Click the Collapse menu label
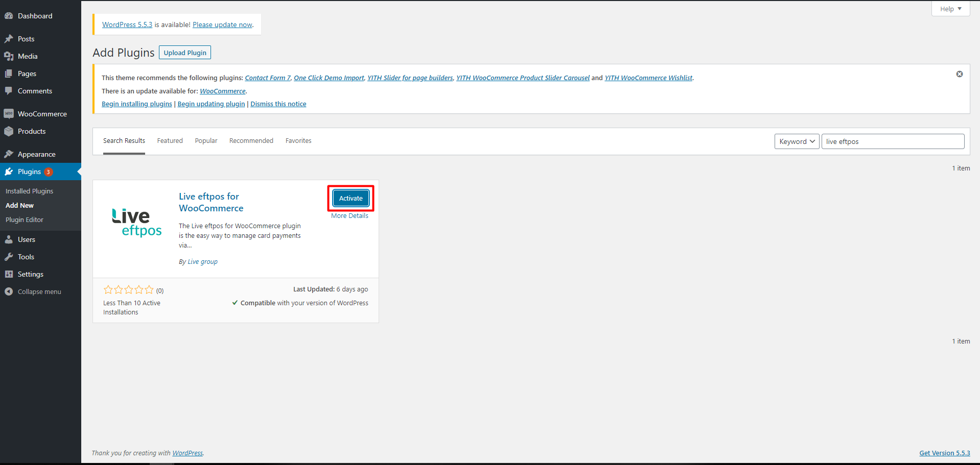This screenshot has height=465, width=980. tap(39, 292)
